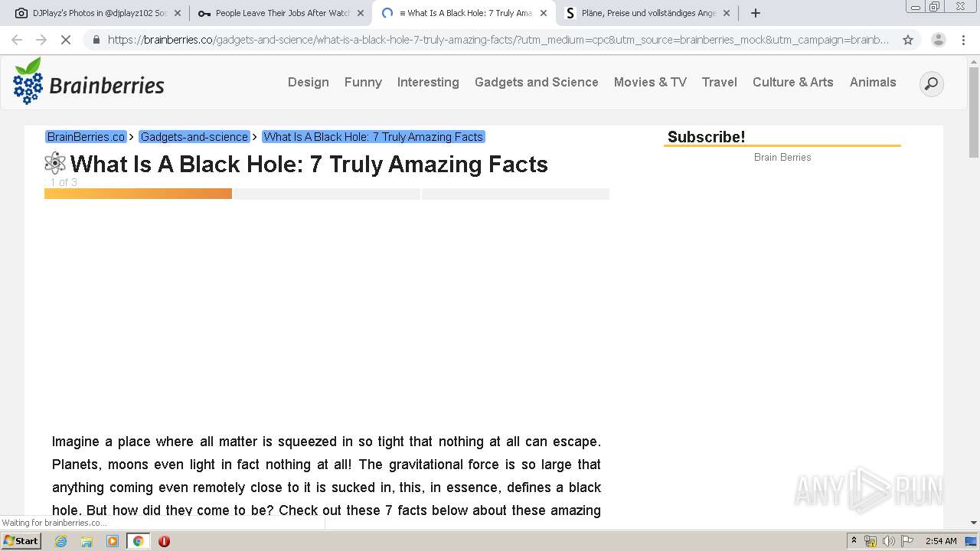980x551 pixels.
Task: Click the '1 of 3' page counter
Action: [x=64, y=182]
